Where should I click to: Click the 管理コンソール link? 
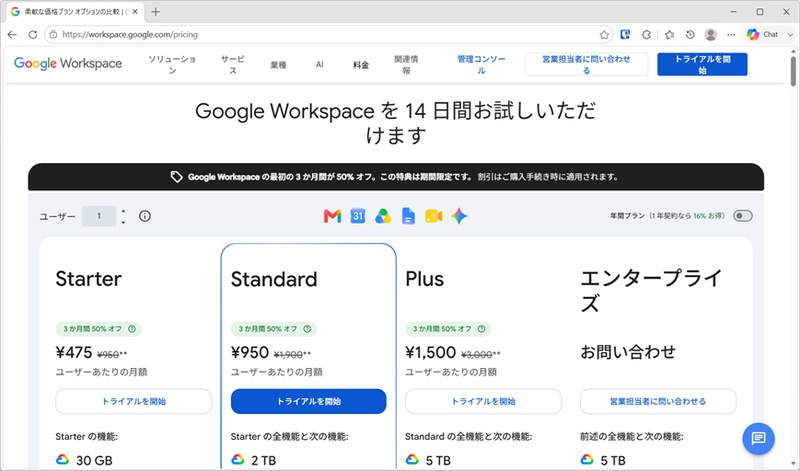(x=481, y=65)
